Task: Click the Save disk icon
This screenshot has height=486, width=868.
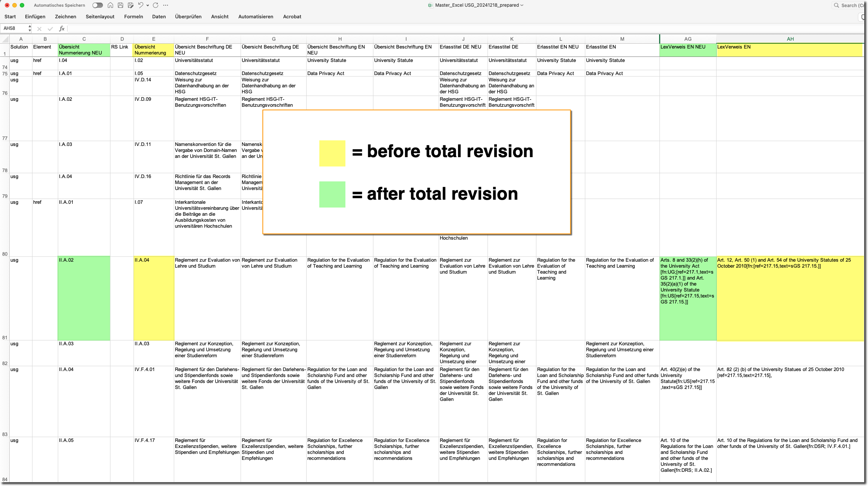Action: (120, 5)
